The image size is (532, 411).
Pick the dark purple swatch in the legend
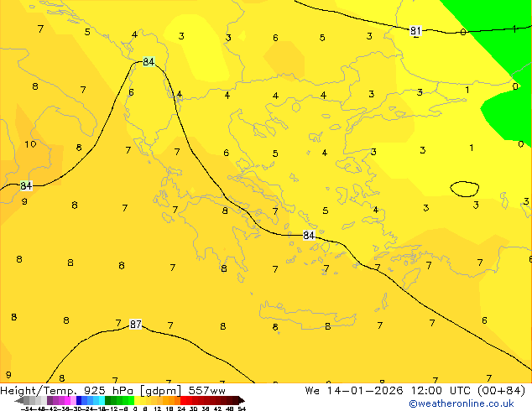(50, 400)
